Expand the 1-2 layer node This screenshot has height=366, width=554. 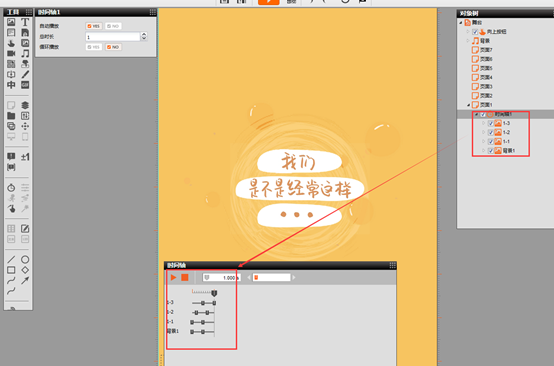point(484,132)
